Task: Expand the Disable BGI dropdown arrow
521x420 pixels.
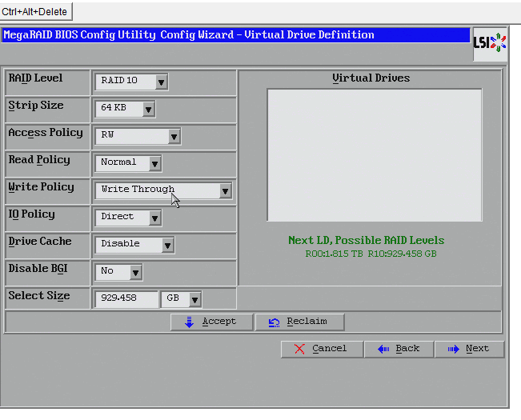Action: point(135,273)
